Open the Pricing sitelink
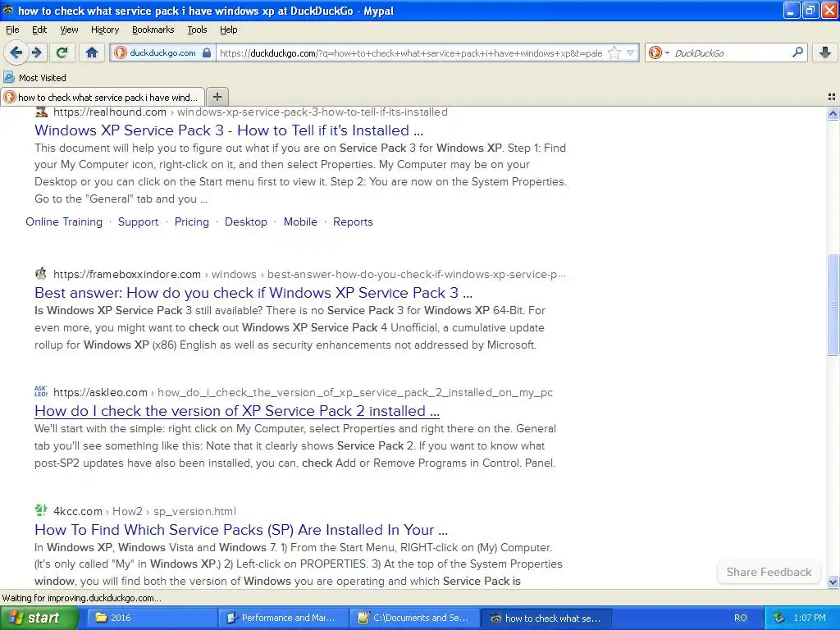The width and height of the screenshot is (840, 630). coord(191,221)
